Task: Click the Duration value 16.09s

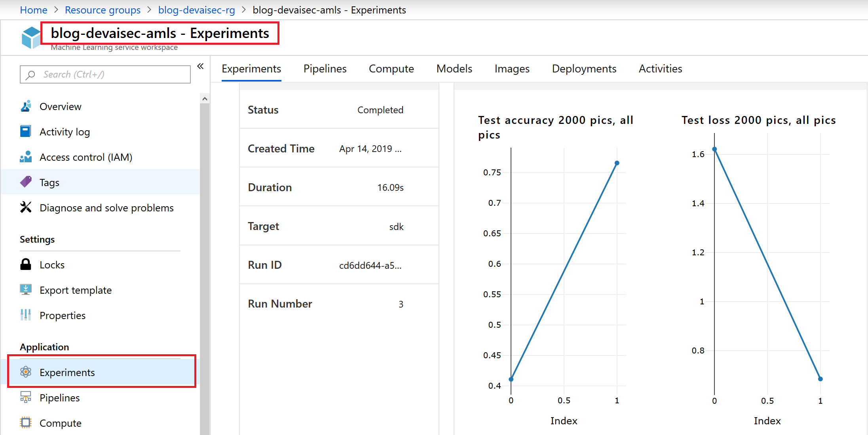Action: 390,188
